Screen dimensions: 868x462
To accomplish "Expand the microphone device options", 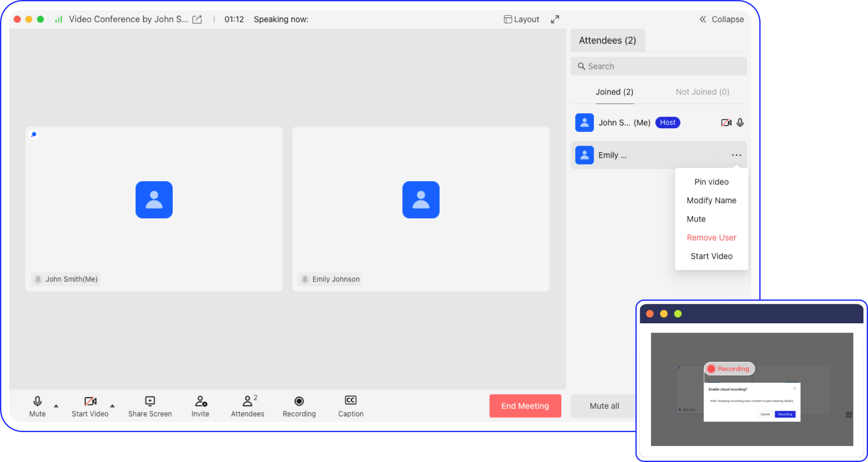I will coord(56,407).
